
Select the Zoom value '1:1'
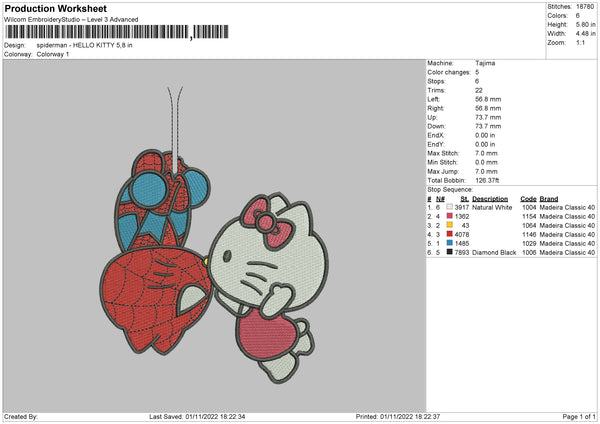(x=580, y=42)
